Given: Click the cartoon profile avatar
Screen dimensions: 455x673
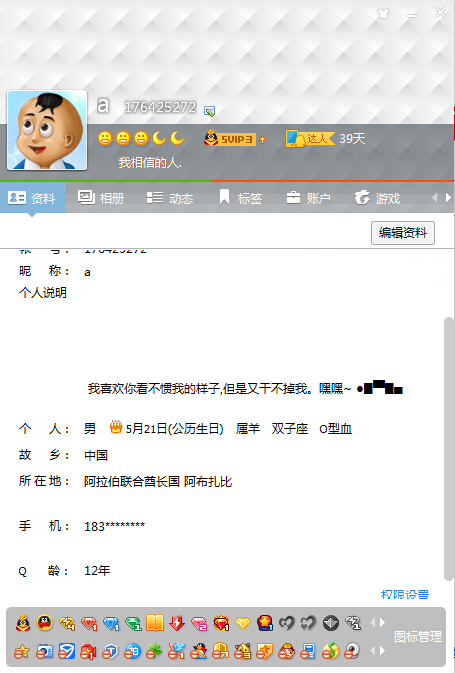Looking at the screenshot, I should 47,130.
